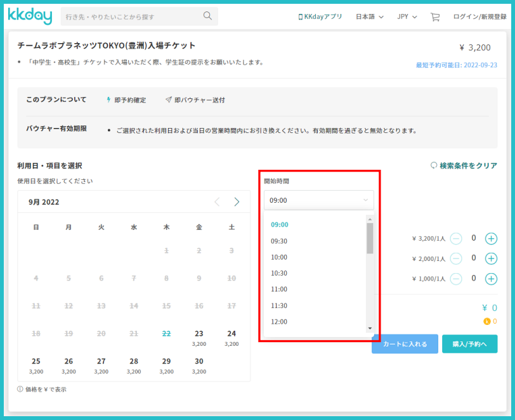Click scrollbar up arrow in time list
Screen dimensions: 515x420
(x=370, y=219)
